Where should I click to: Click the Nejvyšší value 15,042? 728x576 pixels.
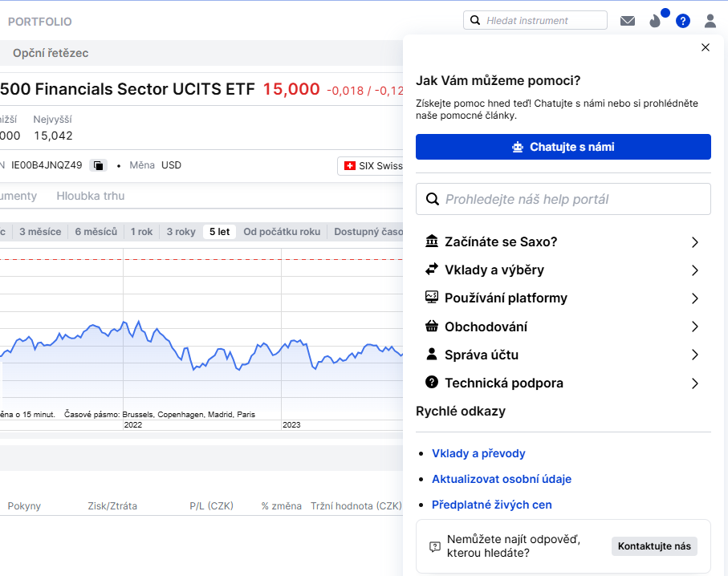(54, 136)
